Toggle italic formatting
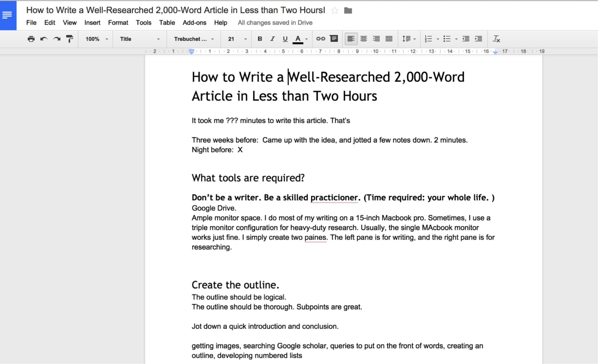 point(272,39)
